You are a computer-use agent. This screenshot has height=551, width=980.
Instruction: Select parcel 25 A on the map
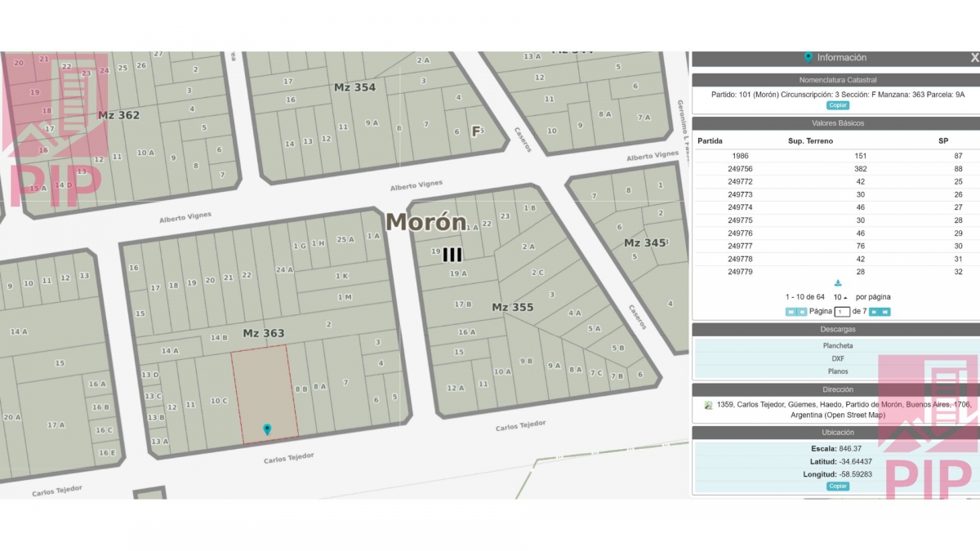tap(345, 239)
